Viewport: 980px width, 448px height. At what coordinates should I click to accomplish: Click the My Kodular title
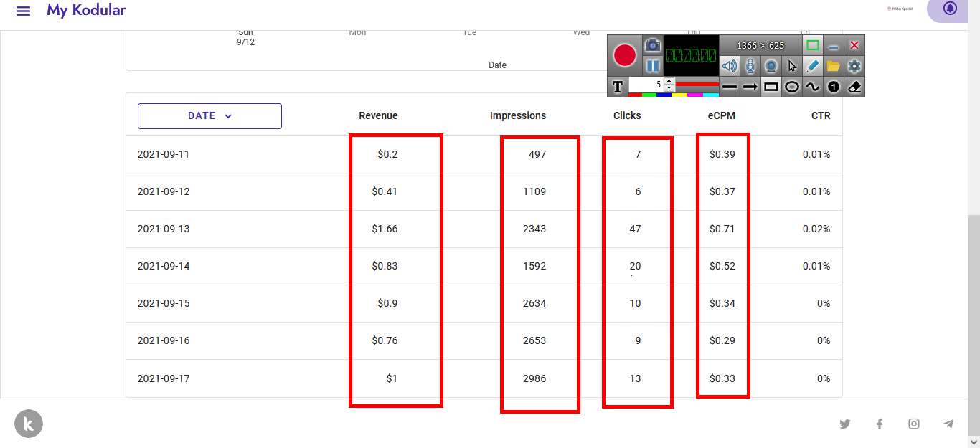tap(86, 10)
